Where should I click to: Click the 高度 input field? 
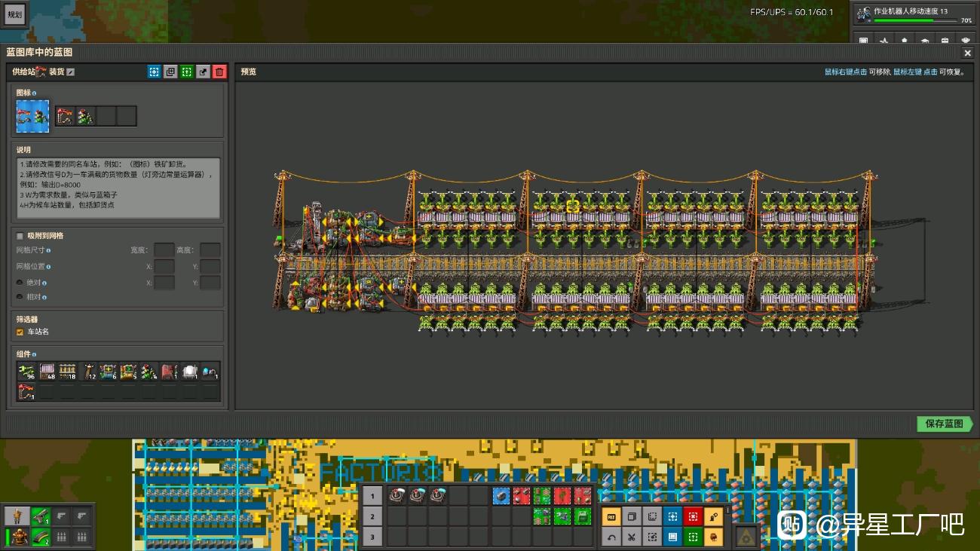click(x=210, y=249)
